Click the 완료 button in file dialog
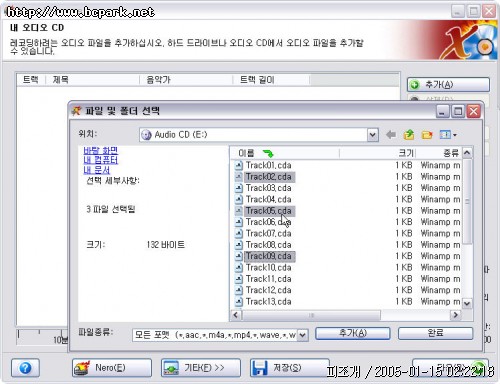Image resolution: width=500 pixels, height=384 pixels. [x=435, y=333]
